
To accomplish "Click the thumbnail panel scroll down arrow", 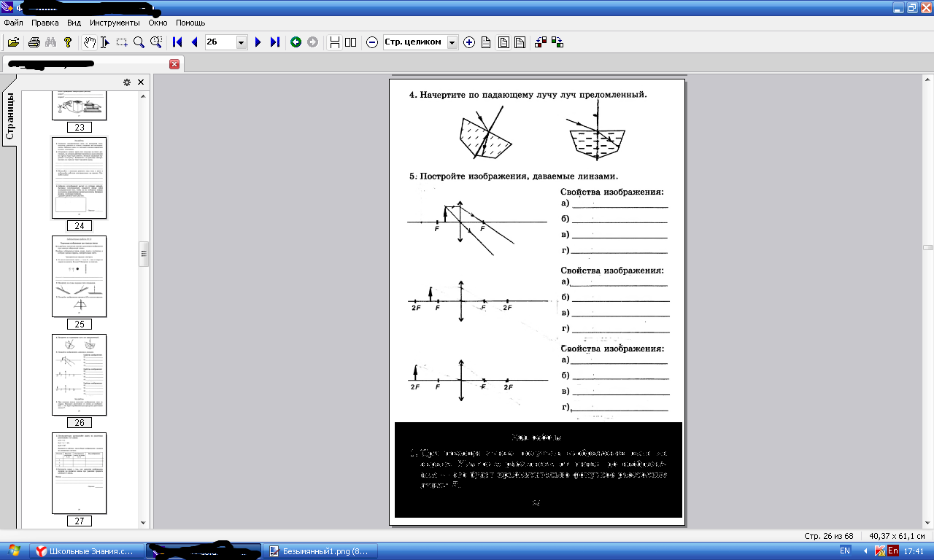I will coord(144,522).
